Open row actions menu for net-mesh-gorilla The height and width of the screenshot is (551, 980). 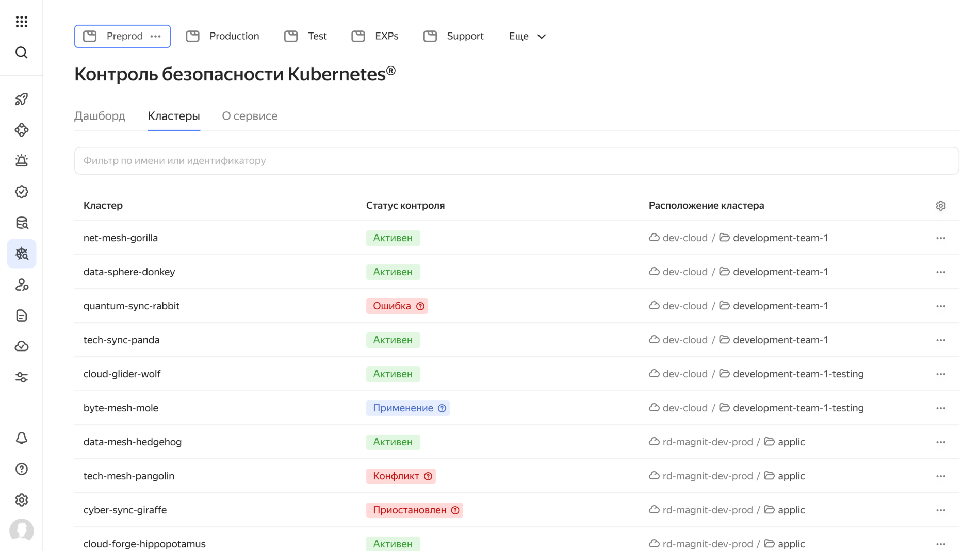940,238
